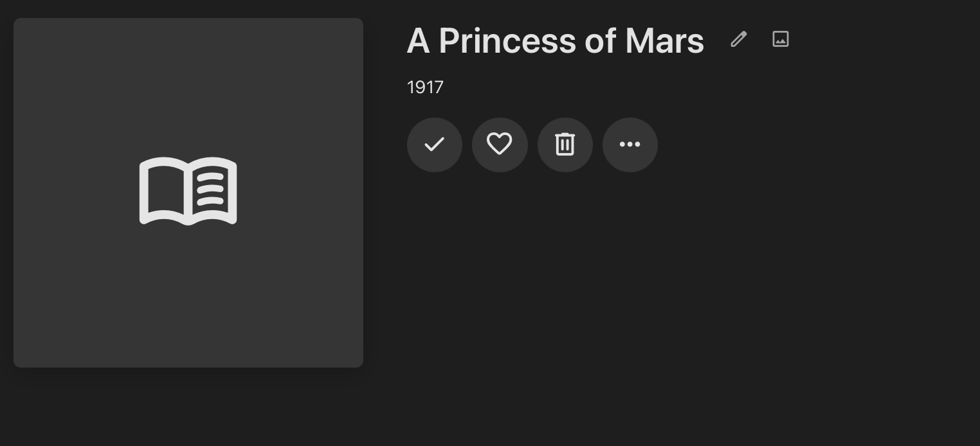Image resolution: width=980 pixels, height=446 pixels.
Task: Click the A Princess of Mars title
Action: (556, 40)
